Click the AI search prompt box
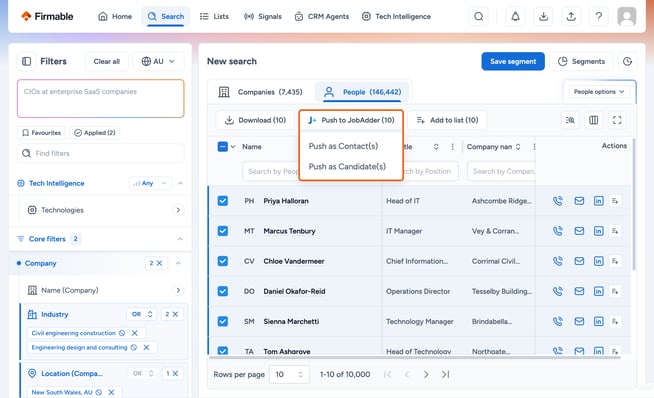Screen dimensions: 654x398 101,98
